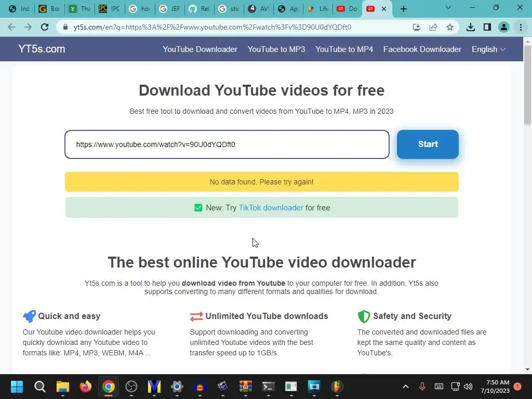This screenshot has width=532, height=399.
Task: Open Facebook Downloader nav link
Action: pos(422,49)
